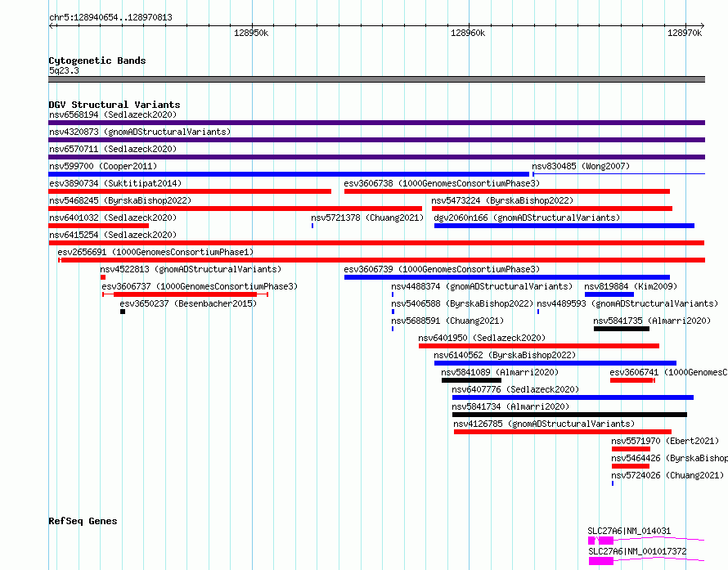
Task: Select the nsv830485 (Wong2007) label
Action: click(x=581, y=166)
